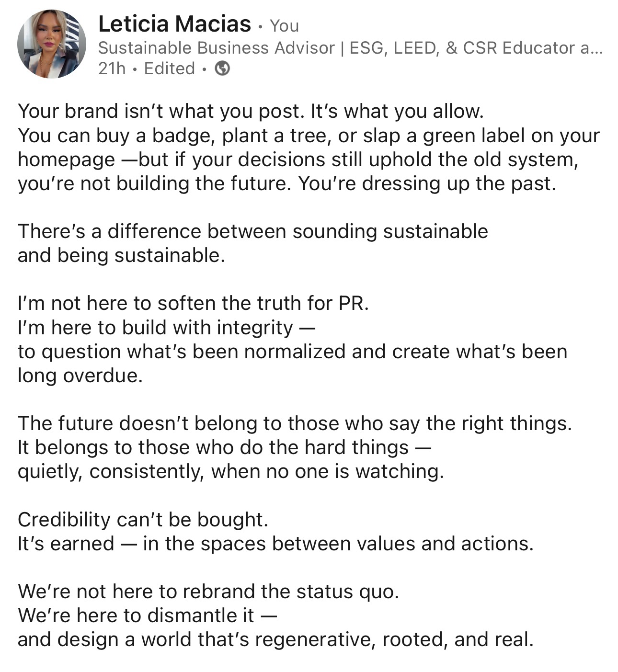Click "There's a difference between sounding sustainable"
Viewport: 618px width, 672px height.
click(253, 231)
